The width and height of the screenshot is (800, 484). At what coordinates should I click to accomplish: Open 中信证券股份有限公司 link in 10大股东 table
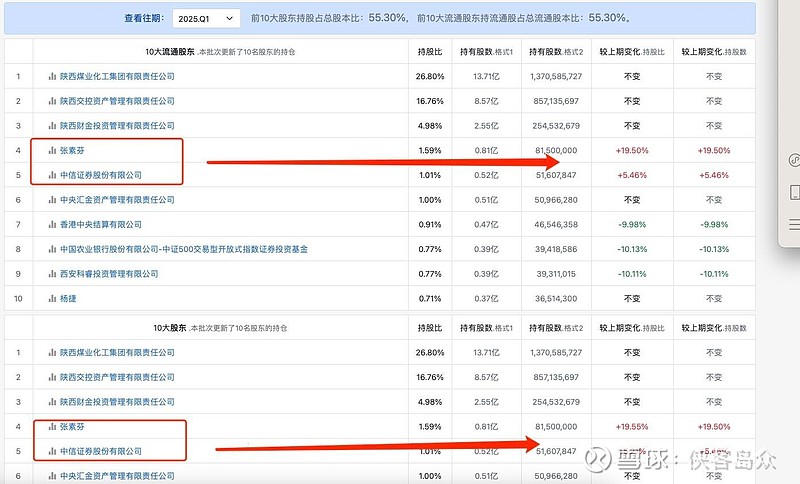(101, 451)
